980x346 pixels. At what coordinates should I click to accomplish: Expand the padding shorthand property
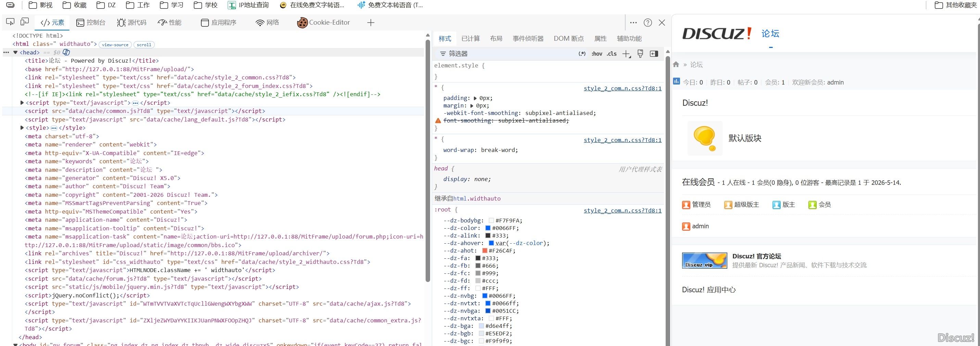pyautogui.click(x=475, y=98)
